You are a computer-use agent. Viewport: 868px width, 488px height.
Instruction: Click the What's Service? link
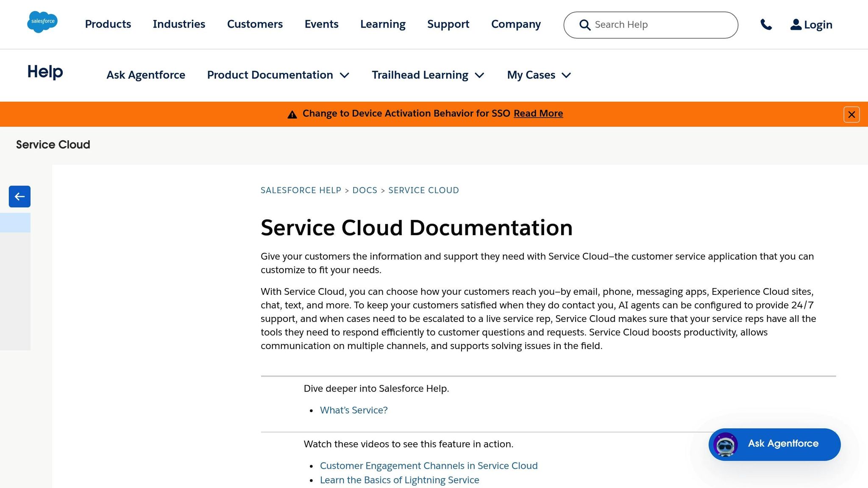(353, 410)
